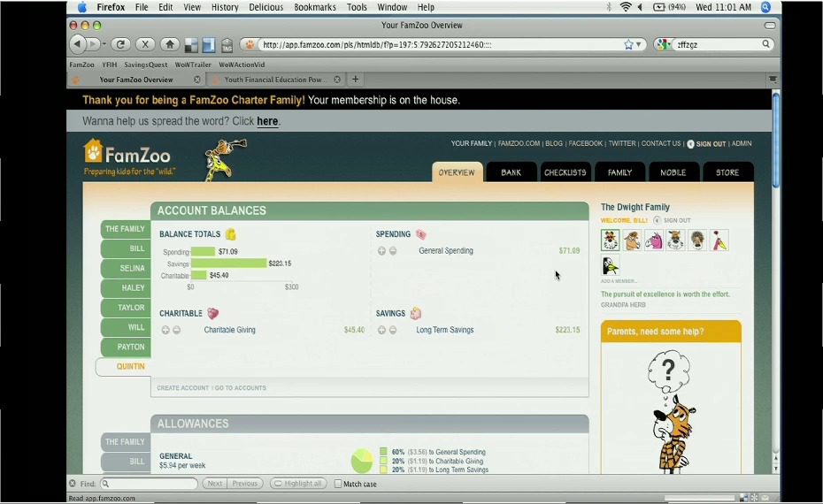Select the penguin family member avatar
Image resolution: width=823 pixels, height=504 pixels.
point(611,265)
